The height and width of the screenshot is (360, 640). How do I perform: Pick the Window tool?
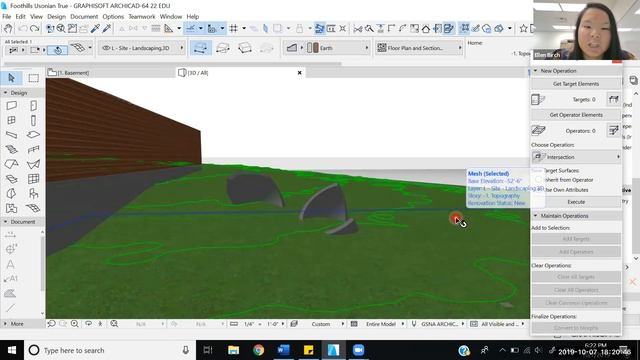coord(11,120)
